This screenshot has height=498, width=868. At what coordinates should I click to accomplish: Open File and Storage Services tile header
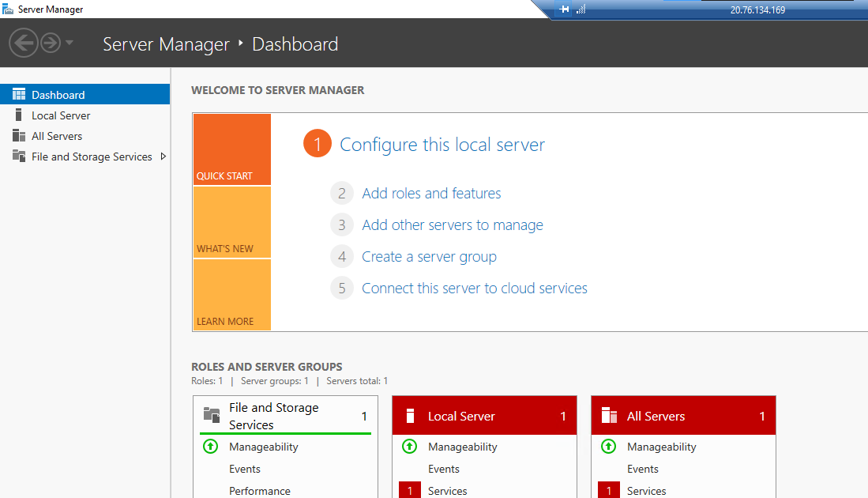[x=285, y=416]
